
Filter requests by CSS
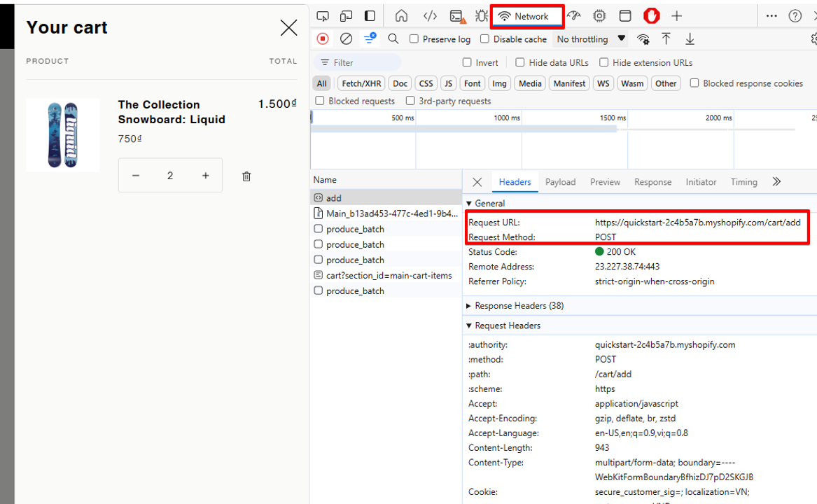(426, 83)
